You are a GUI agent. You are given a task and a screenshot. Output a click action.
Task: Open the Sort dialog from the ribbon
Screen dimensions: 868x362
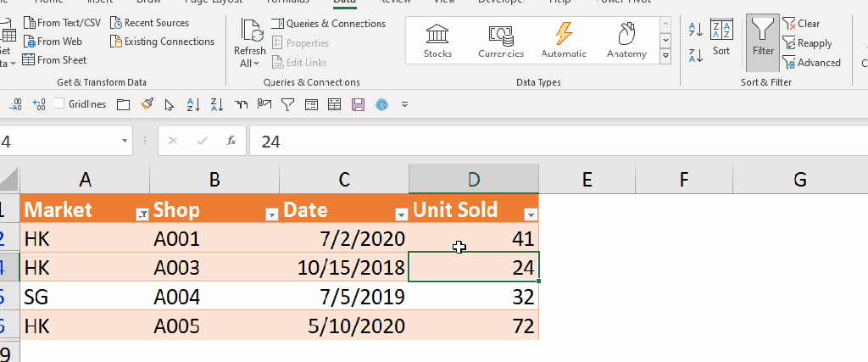[x=721, y=38]
